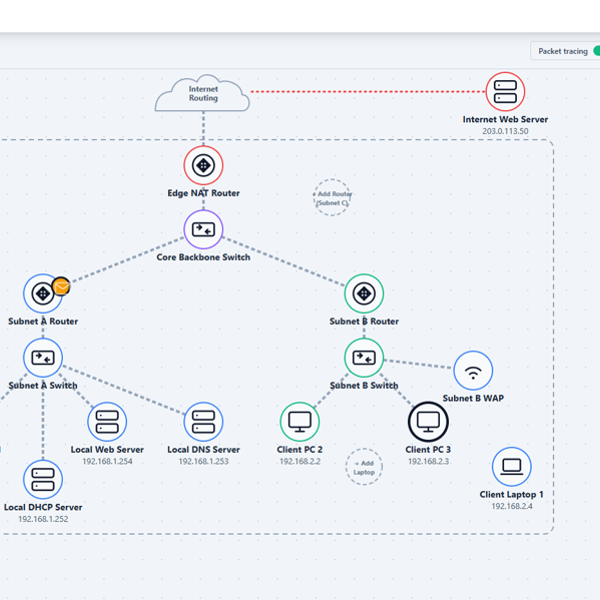Select the Subnet B WAP wireless icon

(473, 371)
